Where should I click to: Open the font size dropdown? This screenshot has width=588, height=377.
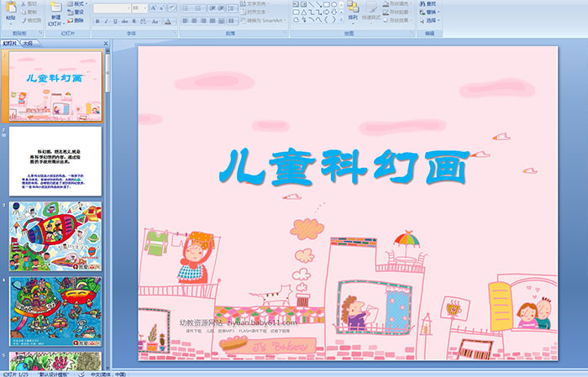pyautogui.click(x=144, y=8)
